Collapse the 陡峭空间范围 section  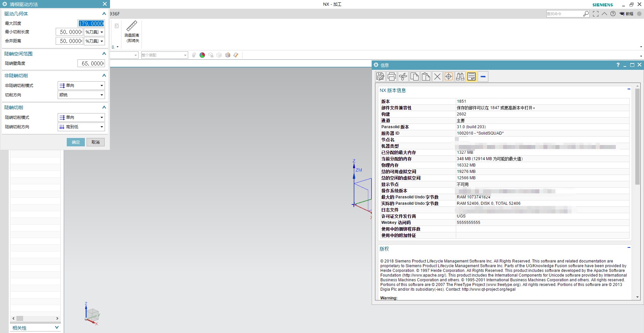click(104, 54)
